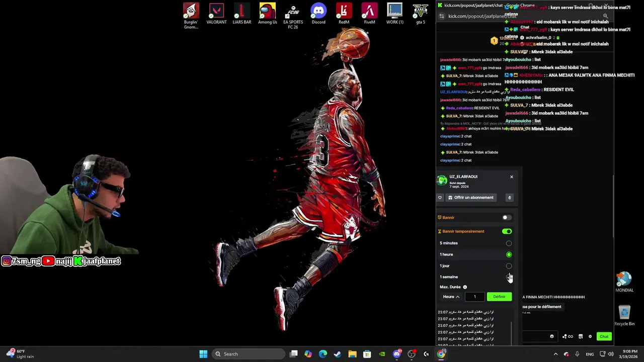Open the Recycle Bin on desktop
Viewport: 644px width, 362px height.
[624, 316]
